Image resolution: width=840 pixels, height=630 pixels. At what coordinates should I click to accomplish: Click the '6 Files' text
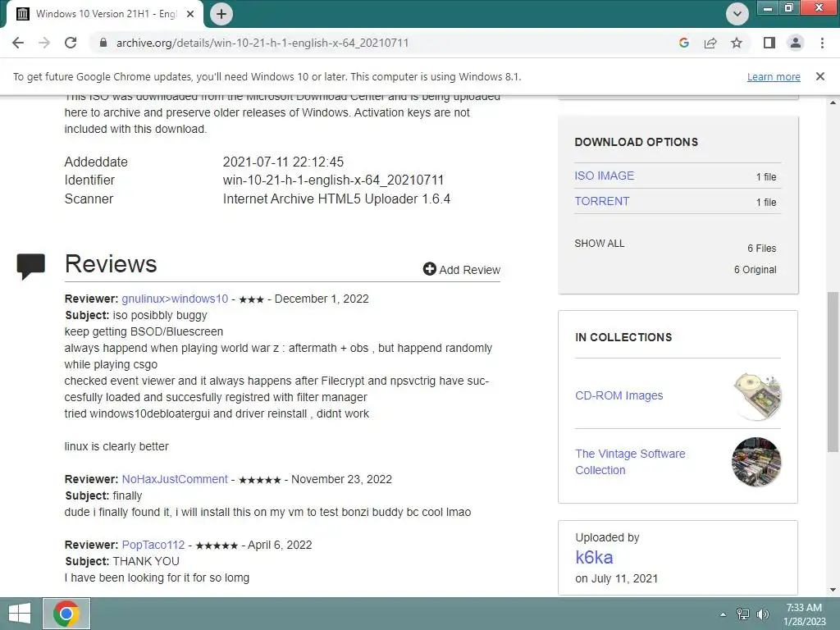click(762, 248)
